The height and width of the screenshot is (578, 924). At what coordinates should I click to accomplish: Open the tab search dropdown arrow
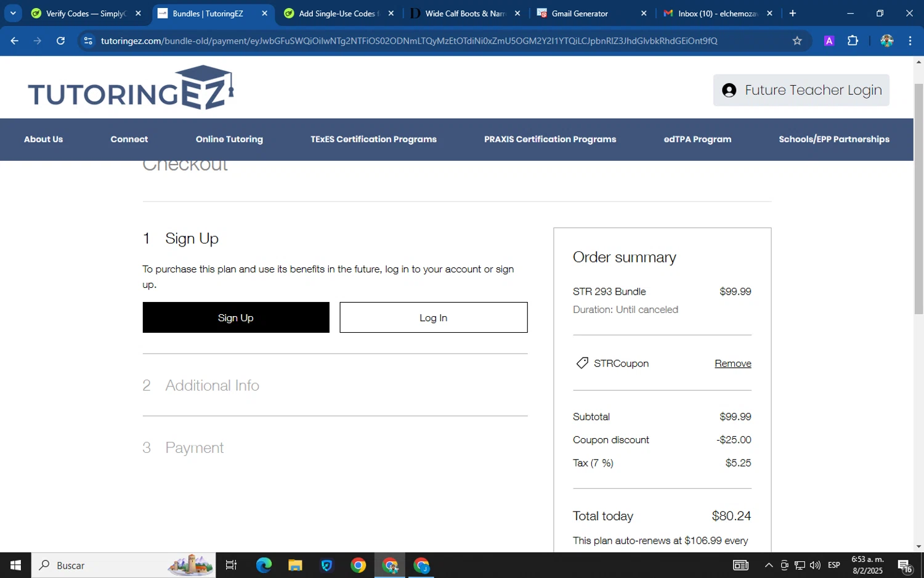13,13
